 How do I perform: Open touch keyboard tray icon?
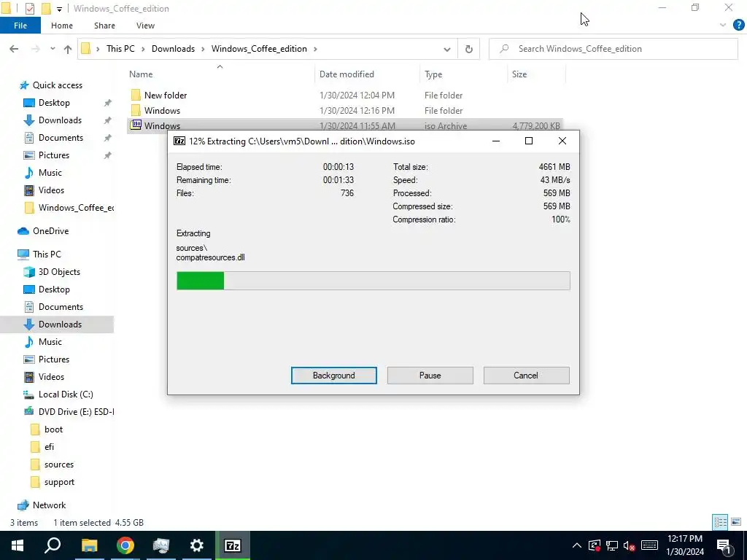coord(649,545)
